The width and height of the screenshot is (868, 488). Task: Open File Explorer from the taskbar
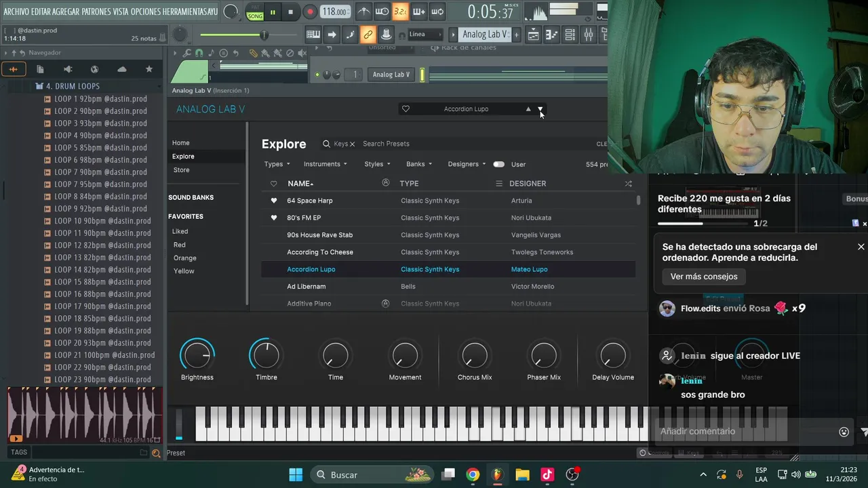pyautogui.click(x=522, y=474)
